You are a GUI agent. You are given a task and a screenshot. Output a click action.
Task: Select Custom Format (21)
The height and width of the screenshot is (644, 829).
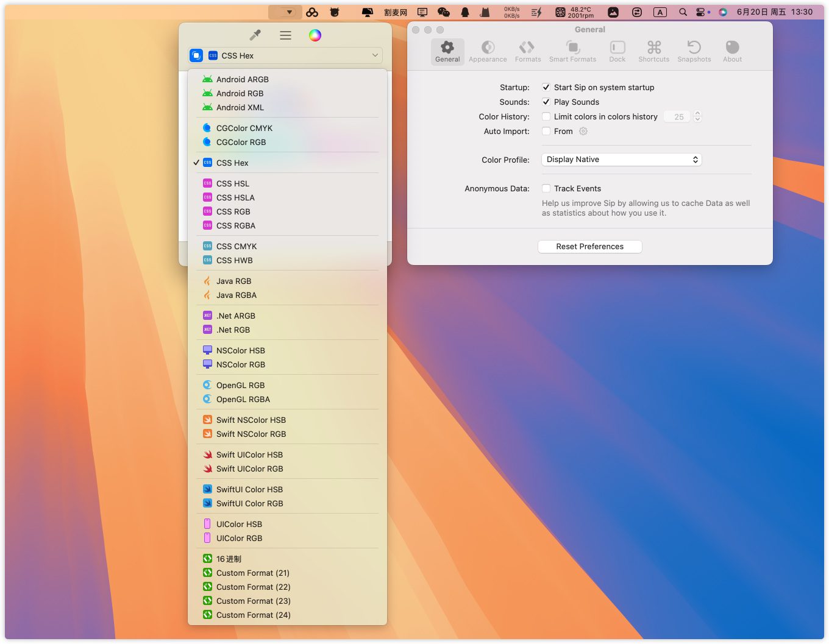288,573
